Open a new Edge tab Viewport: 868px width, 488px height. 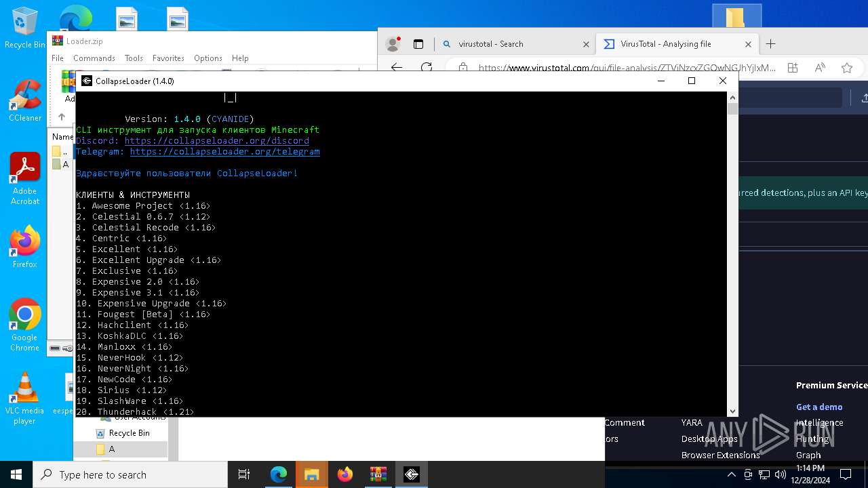(770, 44)
